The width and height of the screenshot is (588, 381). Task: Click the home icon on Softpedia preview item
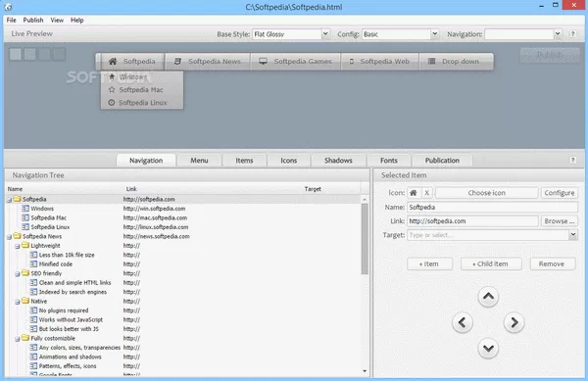pos(113,61)
